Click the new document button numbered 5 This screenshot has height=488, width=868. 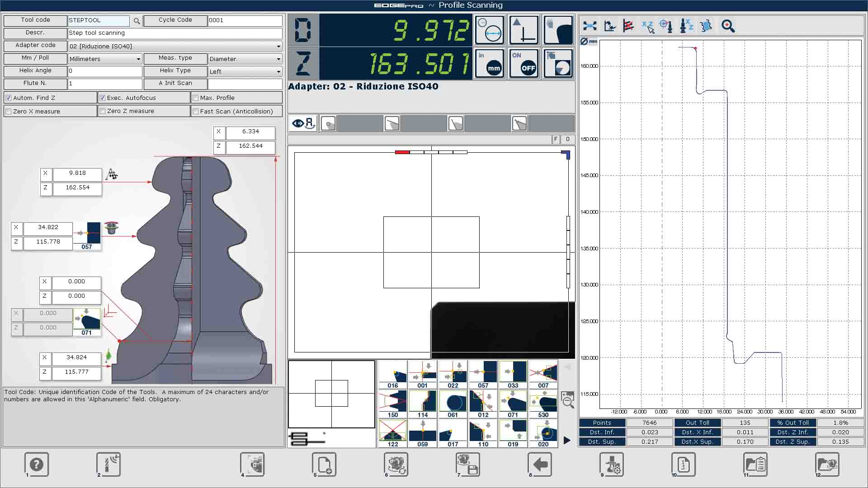click(x=324, y=464)
